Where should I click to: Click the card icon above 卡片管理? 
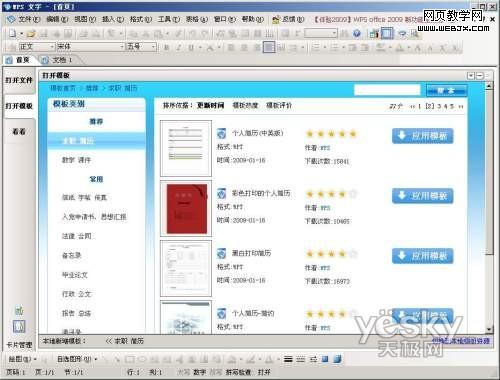pos(19,327)
